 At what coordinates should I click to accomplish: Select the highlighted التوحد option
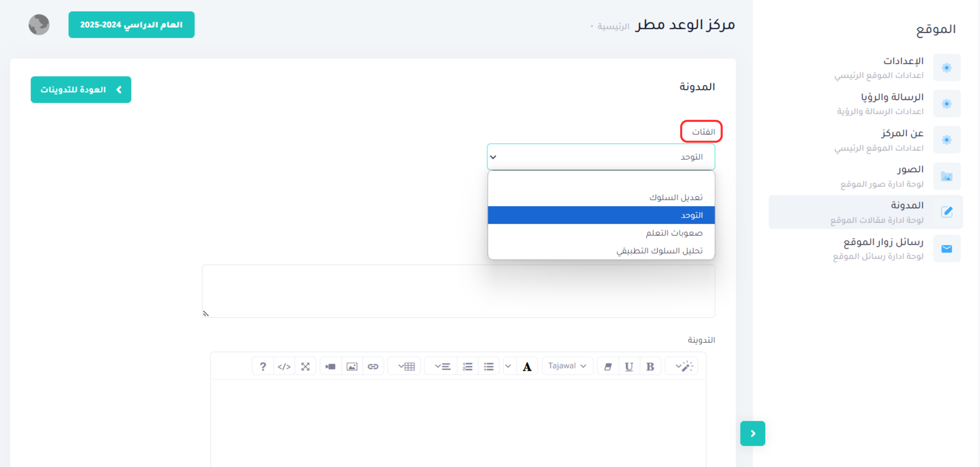point(601,215)
